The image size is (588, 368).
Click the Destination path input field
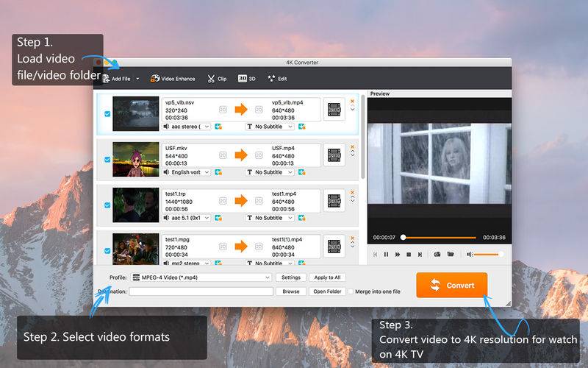click(x=201, y=291)
